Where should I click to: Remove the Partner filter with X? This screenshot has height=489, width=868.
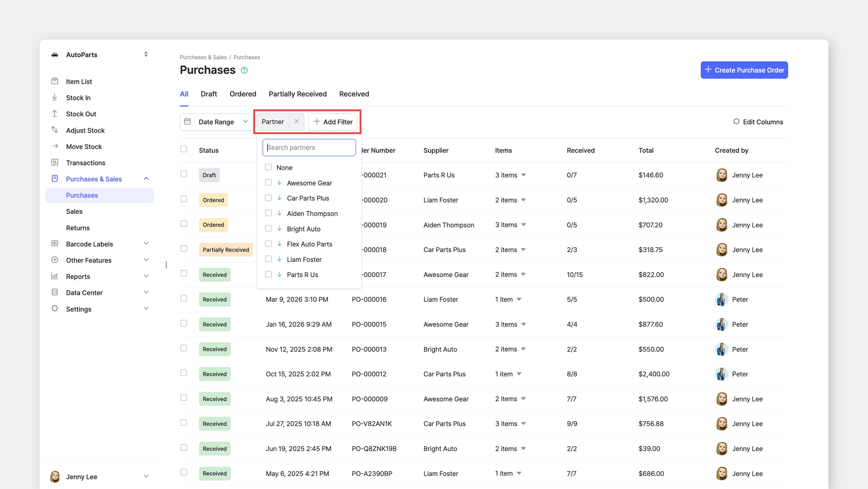297,121
